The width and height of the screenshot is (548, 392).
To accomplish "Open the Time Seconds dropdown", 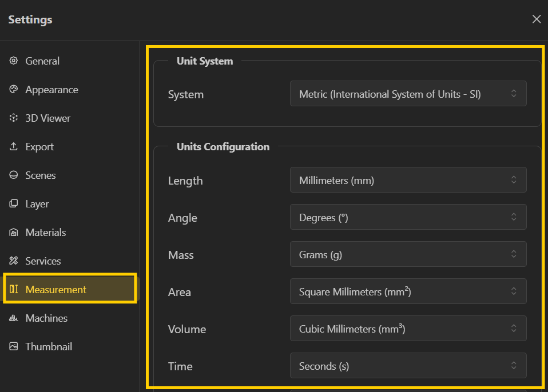I will click(408, 366).
